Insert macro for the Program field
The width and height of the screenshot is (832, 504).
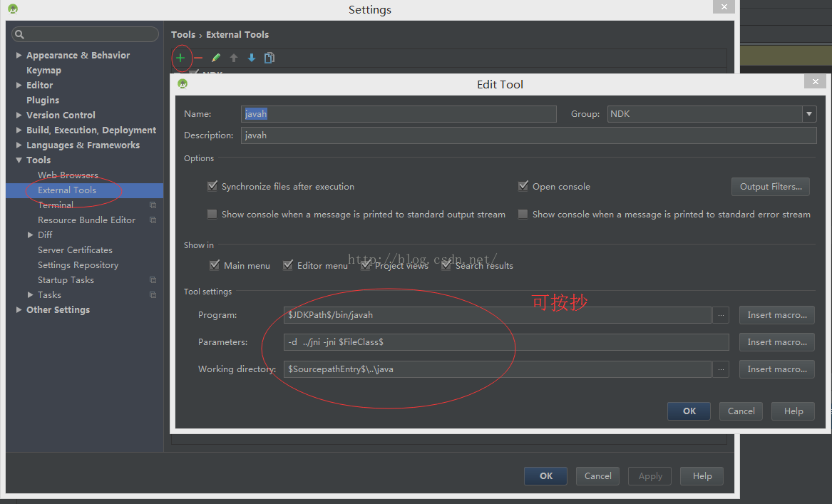pyautogui.click(x=777, y=315)
